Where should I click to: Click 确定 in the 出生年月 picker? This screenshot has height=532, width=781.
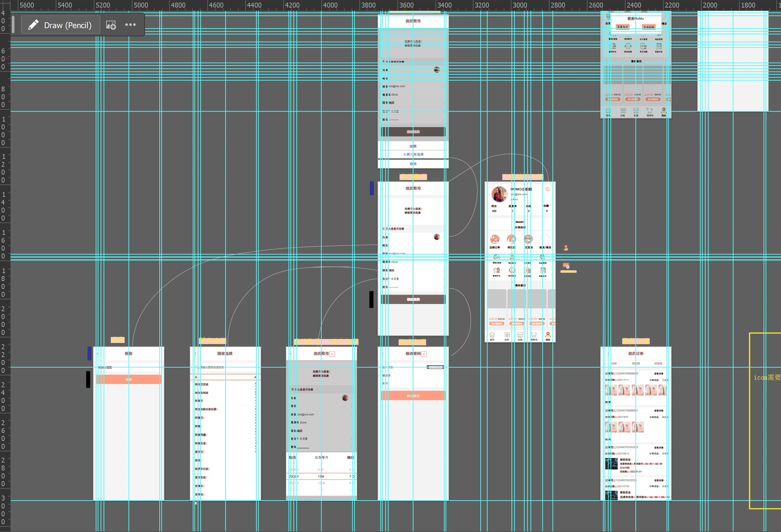coord(350,457)
